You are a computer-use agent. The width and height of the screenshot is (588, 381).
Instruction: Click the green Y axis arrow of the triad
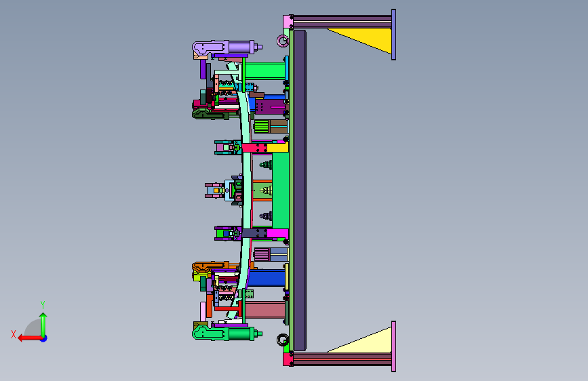coord(43,324)
